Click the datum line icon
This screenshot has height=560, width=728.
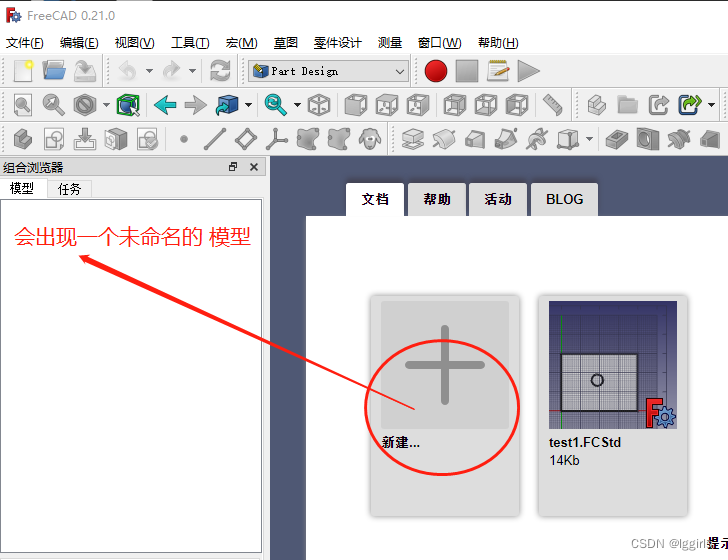coord(215,139)
